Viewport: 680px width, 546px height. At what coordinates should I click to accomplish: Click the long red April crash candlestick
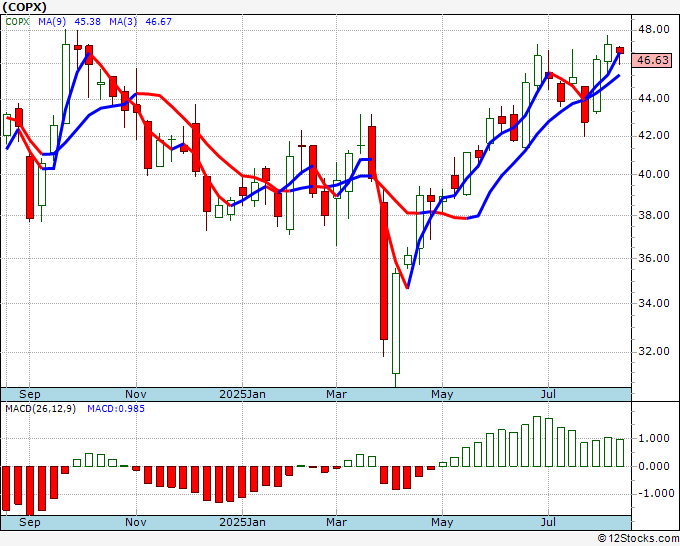(384, 271)
